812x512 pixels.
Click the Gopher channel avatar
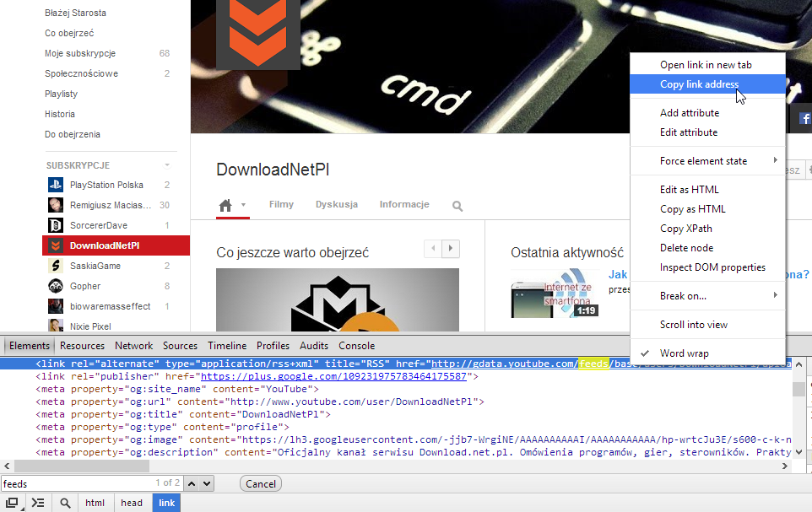point(56,286)
